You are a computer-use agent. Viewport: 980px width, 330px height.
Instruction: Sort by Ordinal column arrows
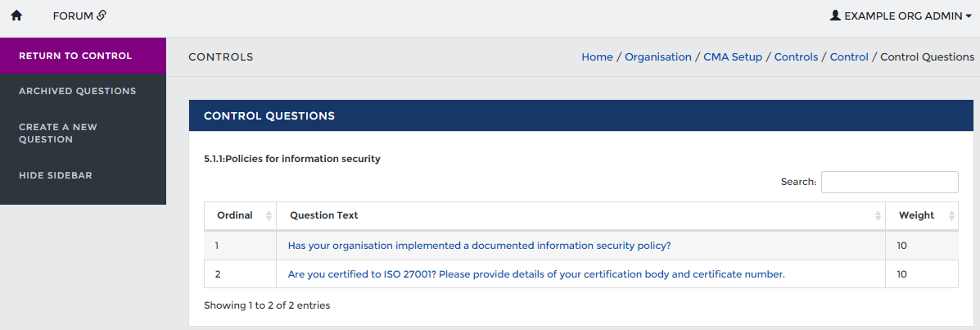point(269,216)
